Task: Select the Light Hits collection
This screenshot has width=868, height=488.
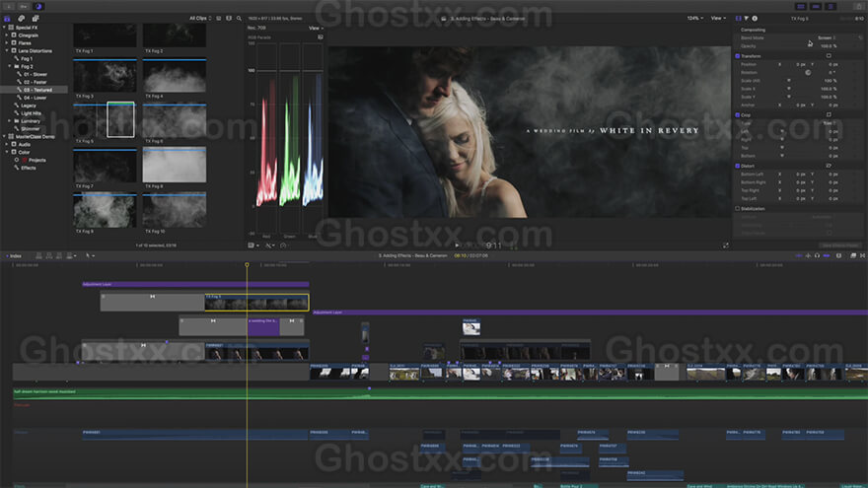Action: [x=31, y=112]
